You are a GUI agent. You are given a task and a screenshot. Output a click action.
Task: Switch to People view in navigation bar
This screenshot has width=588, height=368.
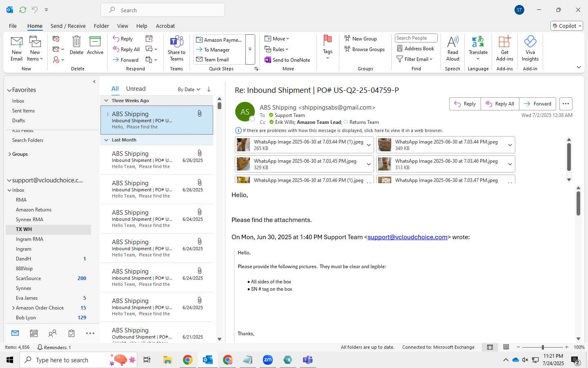point(52,333)
